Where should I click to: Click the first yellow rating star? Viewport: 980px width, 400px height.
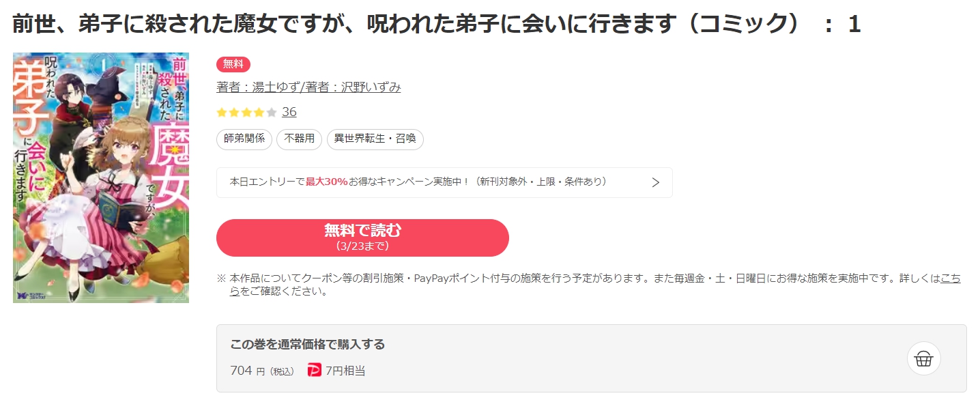coord(222,113)
